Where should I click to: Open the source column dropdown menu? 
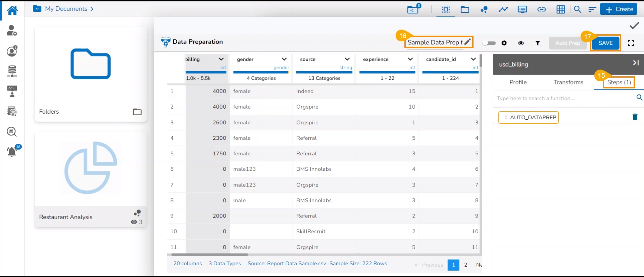[347, 59]
